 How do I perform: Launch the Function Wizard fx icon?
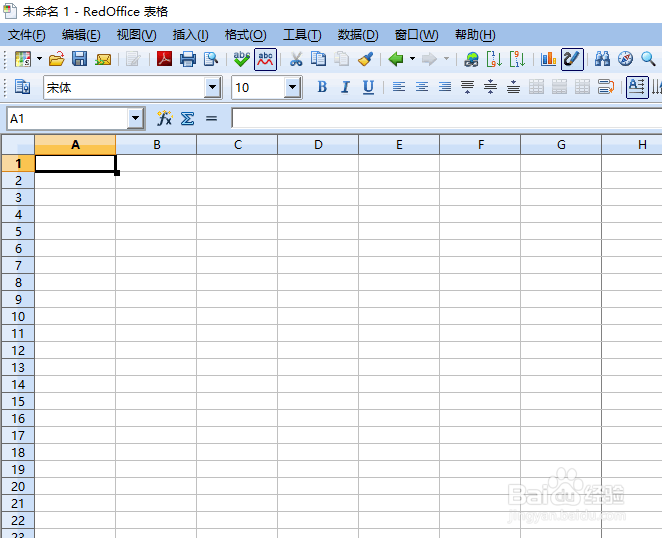[164, 119]
